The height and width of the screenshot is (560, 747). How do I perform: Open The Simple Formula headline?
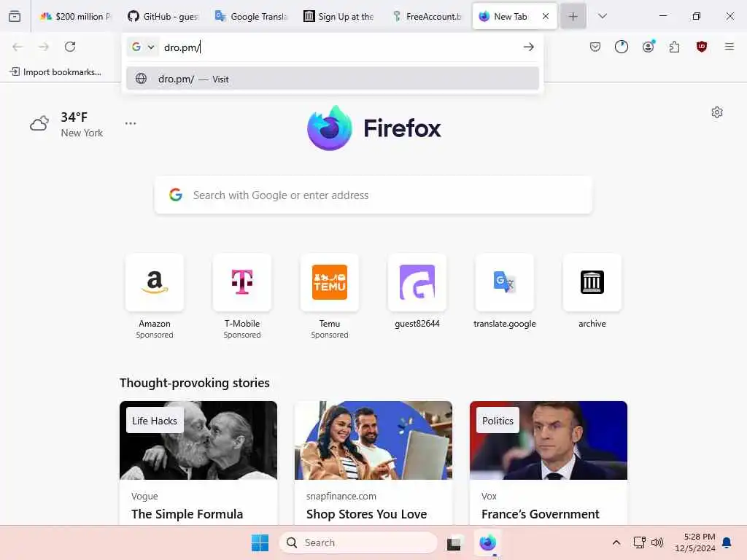point(187,514)
